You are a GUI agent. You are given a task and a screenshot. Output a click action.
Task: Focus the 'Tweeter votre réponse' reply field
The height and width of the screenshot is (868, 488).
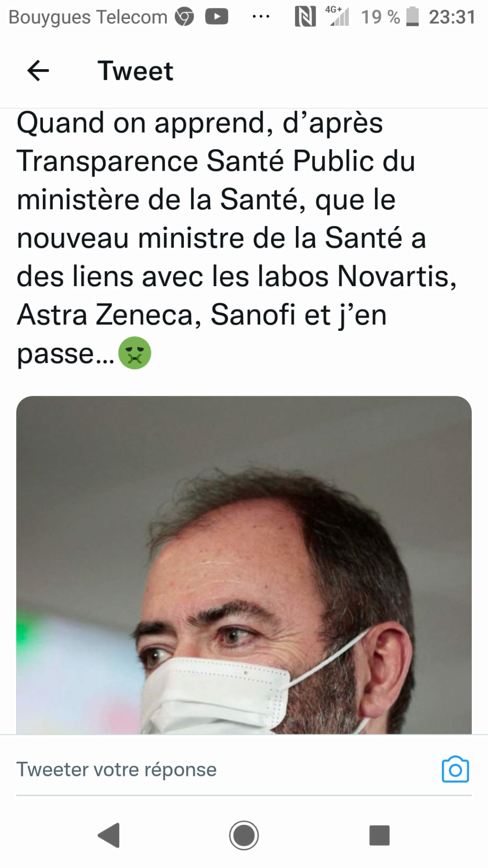tap(224, 769)
